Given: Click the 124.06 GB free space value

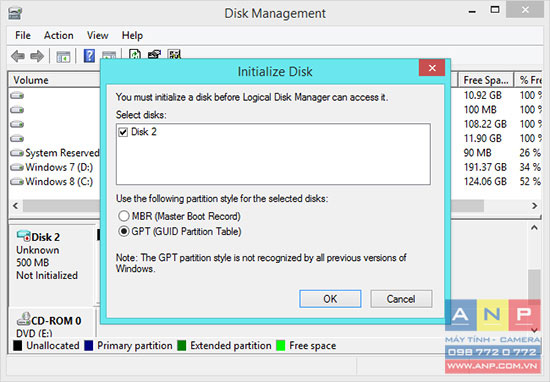Looking at the screenshot, I should click(x=485, y=182).
